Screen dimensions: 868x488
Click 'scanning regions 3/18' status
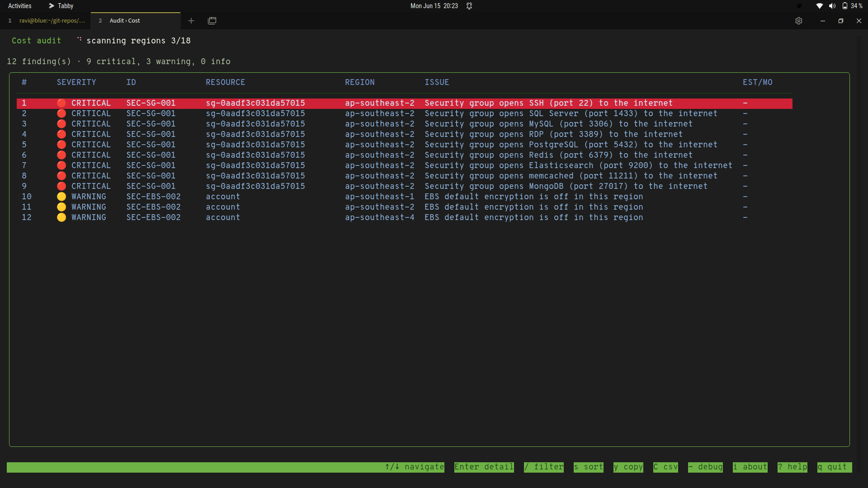(x=138, y=41)
